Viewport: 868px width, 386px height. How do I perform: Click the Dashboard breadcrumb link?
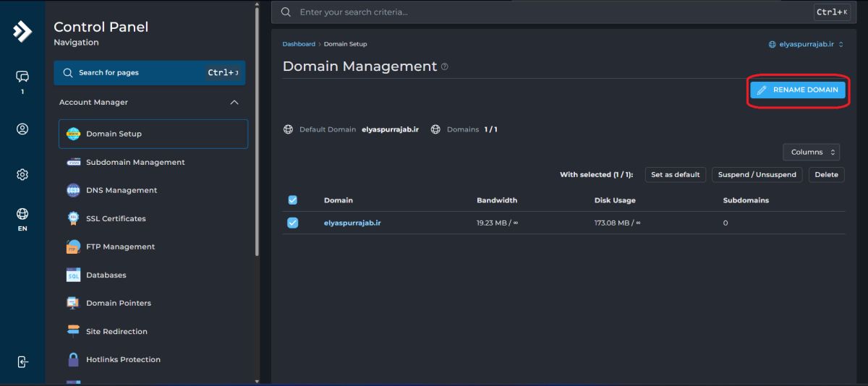coord(299,44)
